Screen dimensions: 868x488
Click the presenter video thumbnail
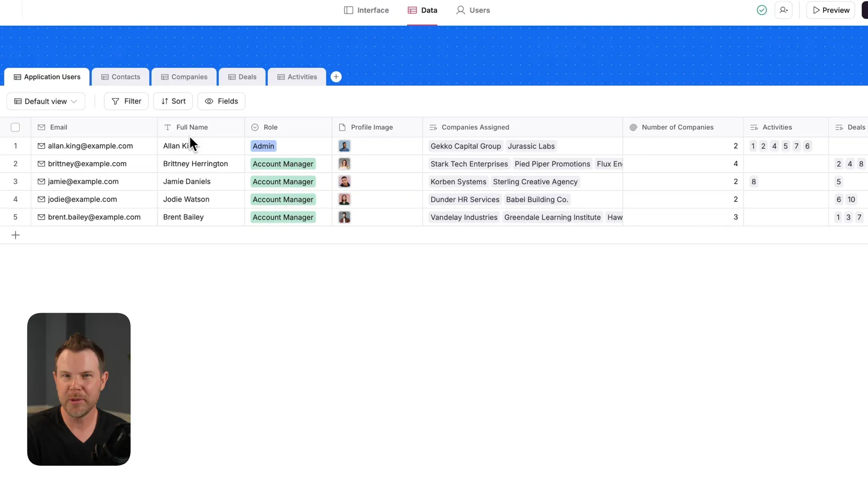[79, 389]
